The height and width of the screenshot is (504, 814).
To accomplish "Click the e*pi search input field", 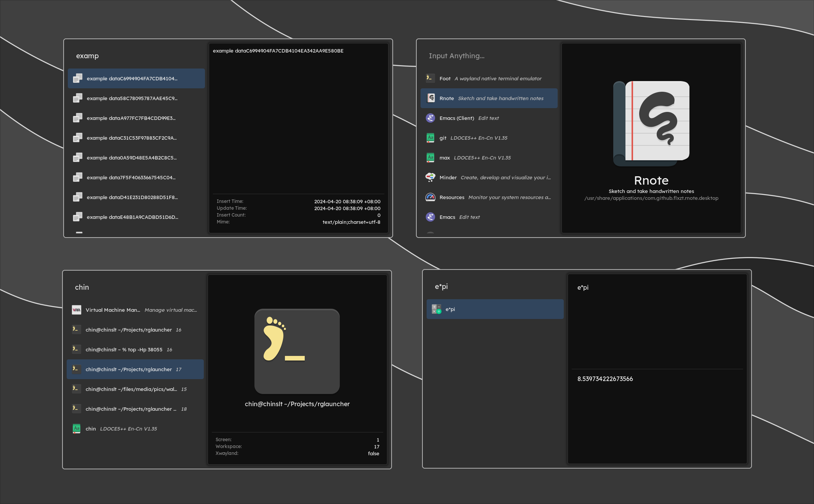I will [495, 287].
